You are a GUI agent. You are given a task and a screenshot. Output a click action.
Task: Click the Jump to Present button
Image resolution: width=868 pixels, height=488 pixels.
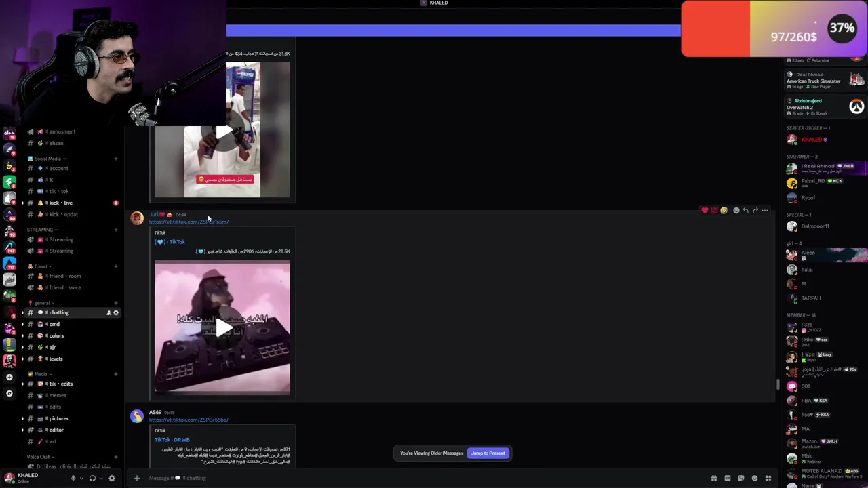coord(488,453)
